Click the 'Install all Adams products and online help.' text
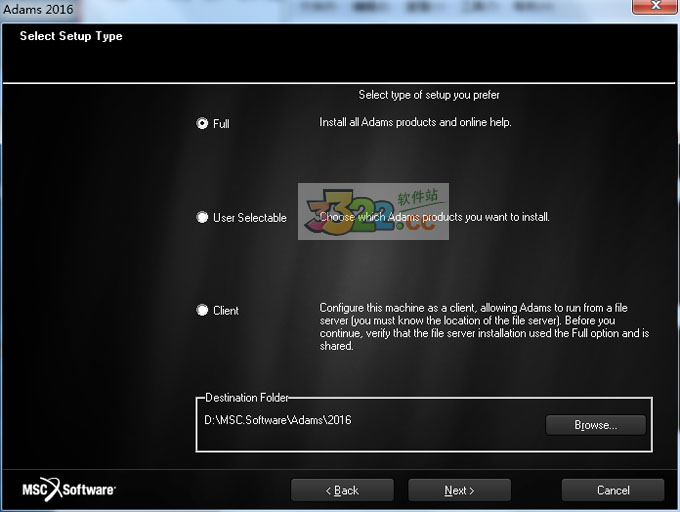The image size is (680, 512). click(x=415, y=122)
